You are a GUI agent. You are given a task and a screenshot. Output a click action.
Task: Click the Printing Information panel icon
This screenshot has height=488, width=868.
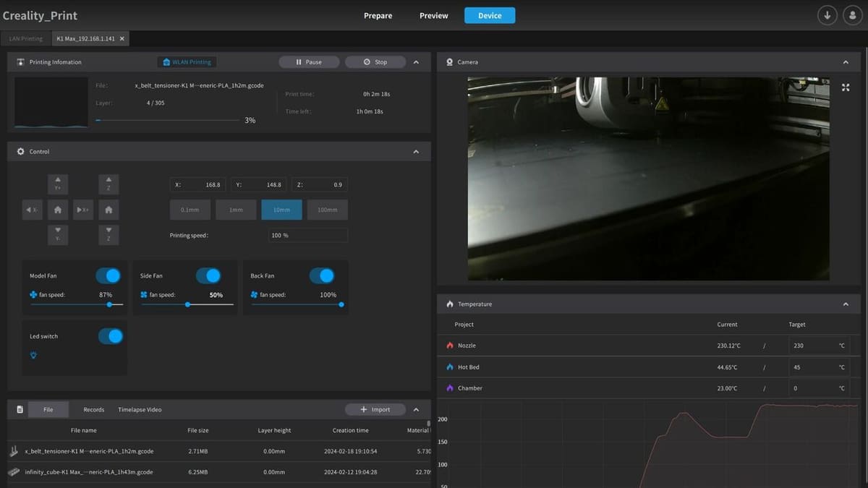20,62
